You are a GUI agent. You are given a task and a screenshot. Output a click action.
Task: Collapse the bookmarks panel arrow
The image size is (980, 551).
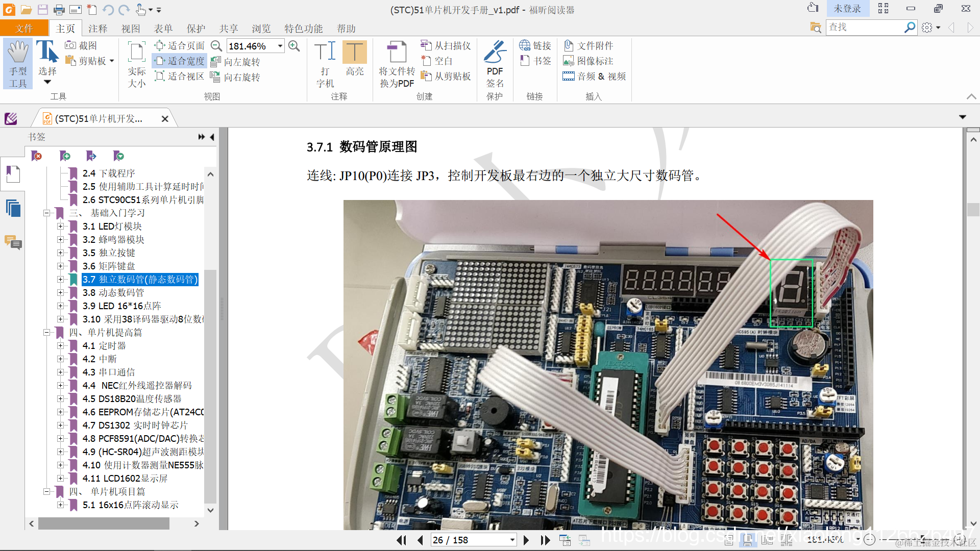tap(212, 137)
